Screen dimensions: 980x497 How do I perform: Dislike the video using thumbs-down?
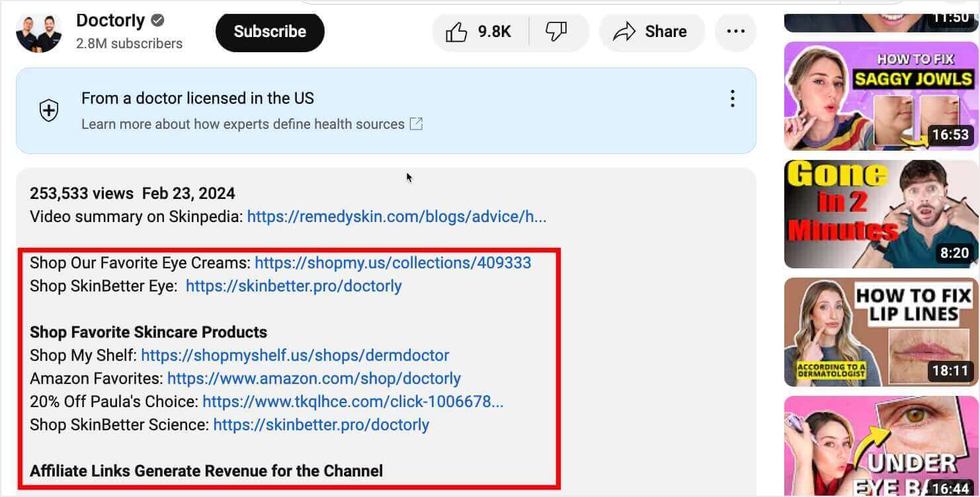tap(557, 31)
